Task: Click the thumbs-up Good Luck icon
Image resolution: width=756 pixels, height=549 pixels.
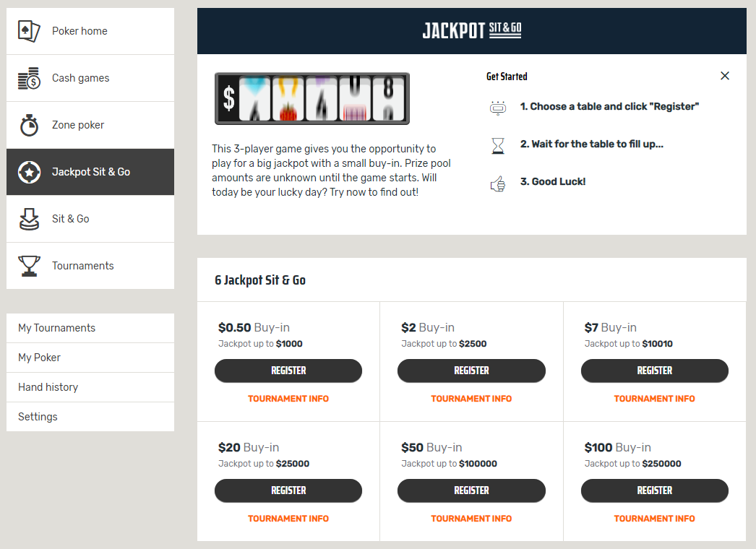Action: click(x=498, y=184)
